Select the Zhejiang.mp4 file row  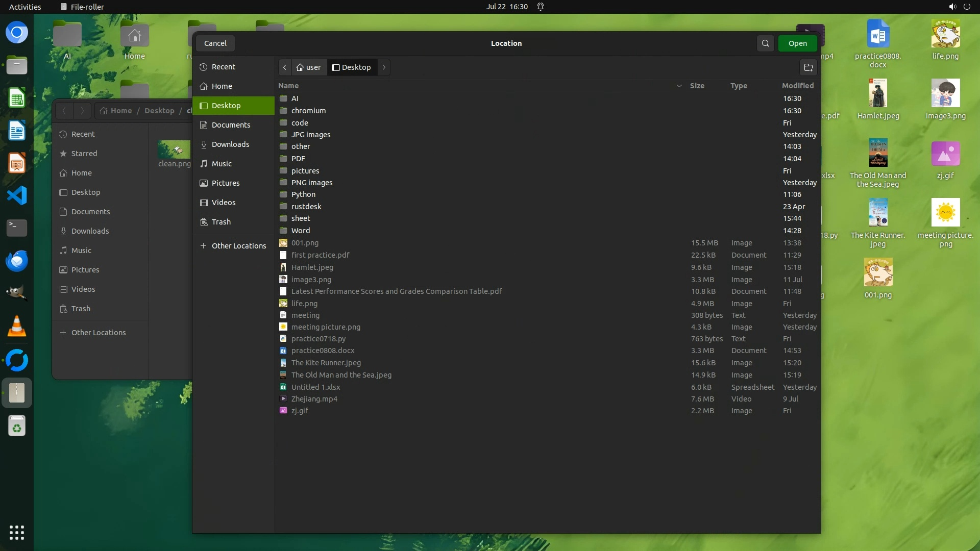click(x=314, y=399)
